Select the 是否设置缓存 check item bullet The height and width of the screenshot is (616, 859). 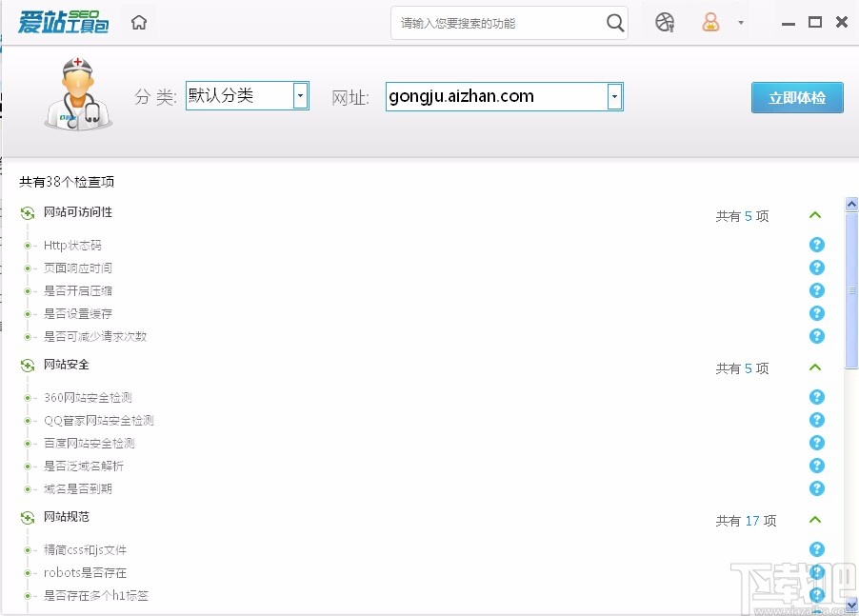[x=28, y=313]
